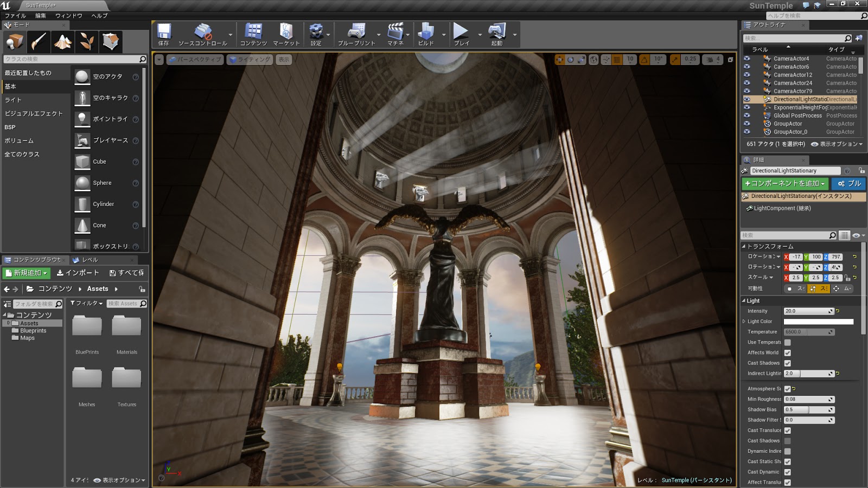This screenshot has height=488, width=868.
Task: Open the ファイル file menu
Action: tap(15, 16)
